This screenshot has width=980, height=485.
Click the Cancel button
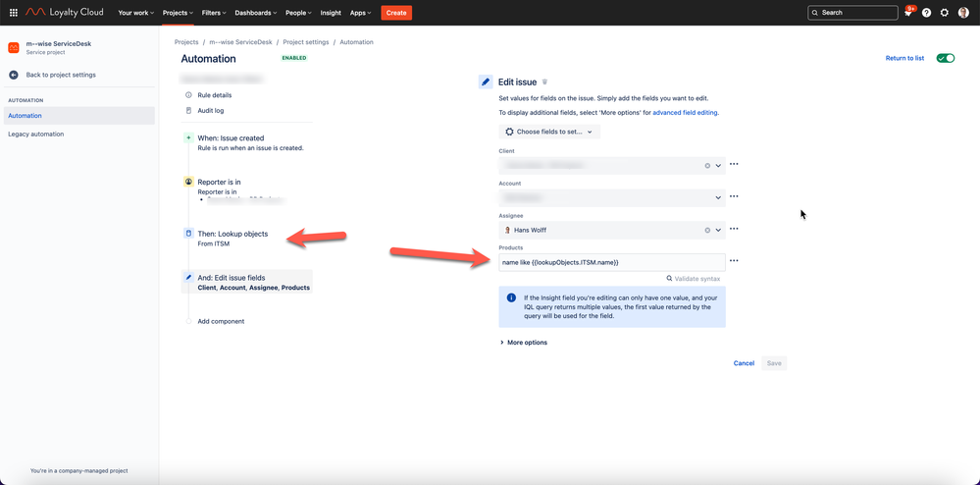(x=744, y=363)
